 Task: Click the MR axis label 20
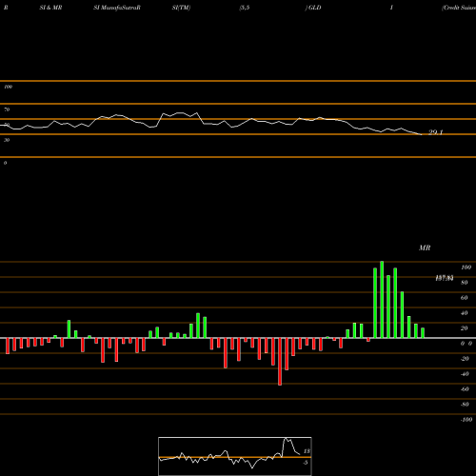[x=464, y=328]
